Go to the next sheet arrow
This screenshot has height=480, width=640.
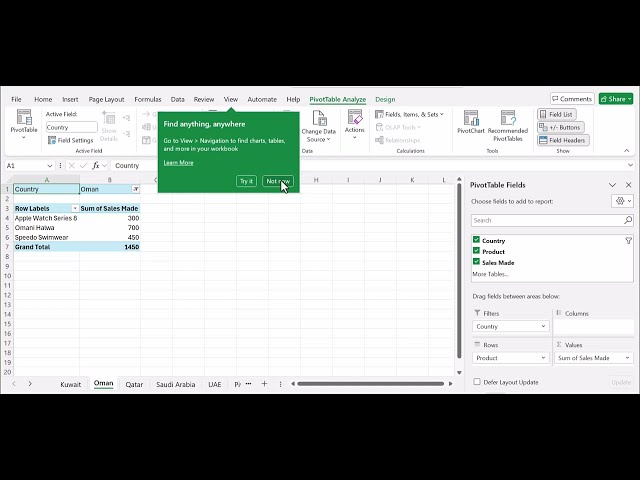pyautogui.click(x=30, y=384)
